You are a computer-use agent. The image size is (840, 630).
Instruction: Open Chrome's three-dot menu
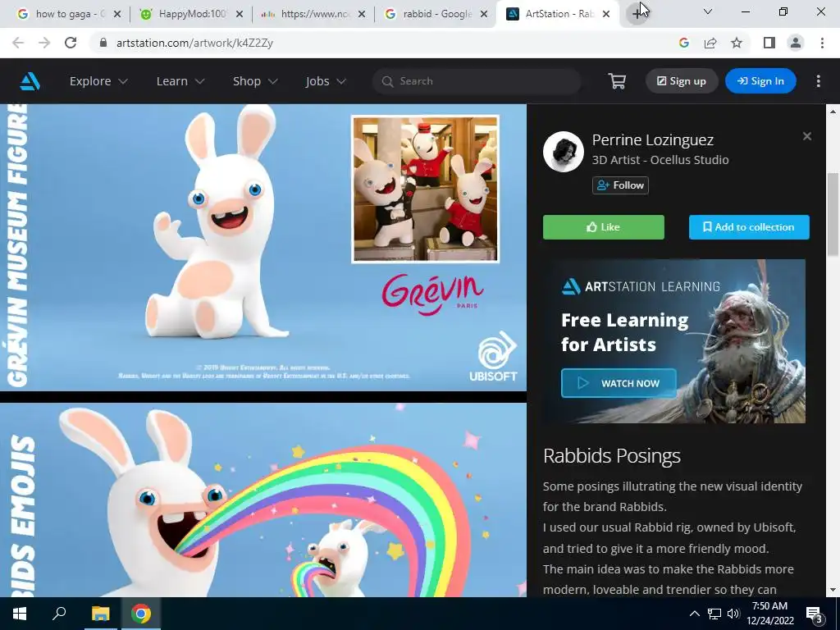(x=822, y=43)
